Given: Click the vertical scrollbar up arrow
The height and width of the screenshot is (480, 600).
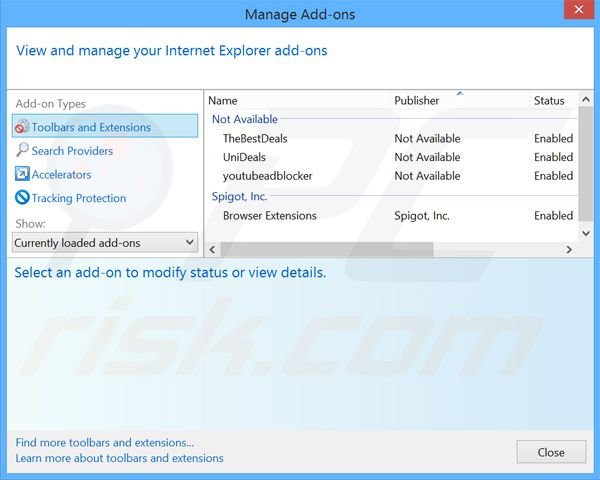Looking at the screenshot, I should click(585, 100).
